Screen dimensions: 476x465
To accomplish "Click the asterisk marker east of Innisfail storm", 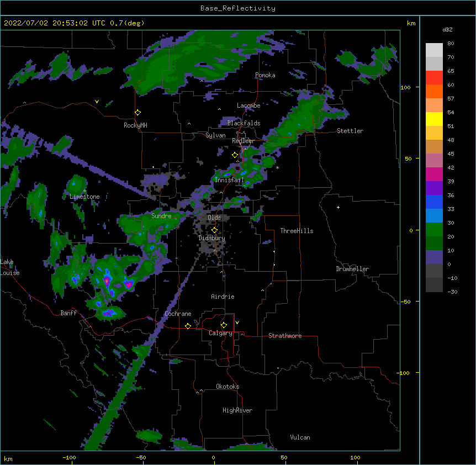I will pyautogui.click(x=277, y=167).
